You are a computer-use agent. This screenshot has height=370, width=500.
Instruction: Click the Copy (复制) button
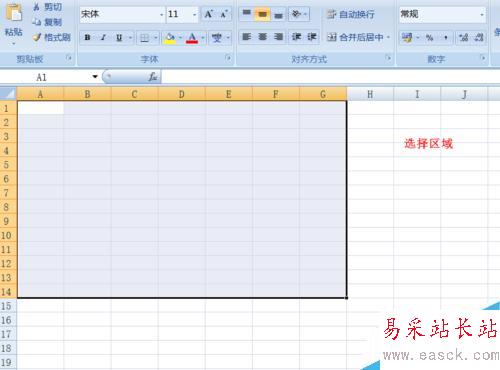pyautogui.click(x=47, y=22)
